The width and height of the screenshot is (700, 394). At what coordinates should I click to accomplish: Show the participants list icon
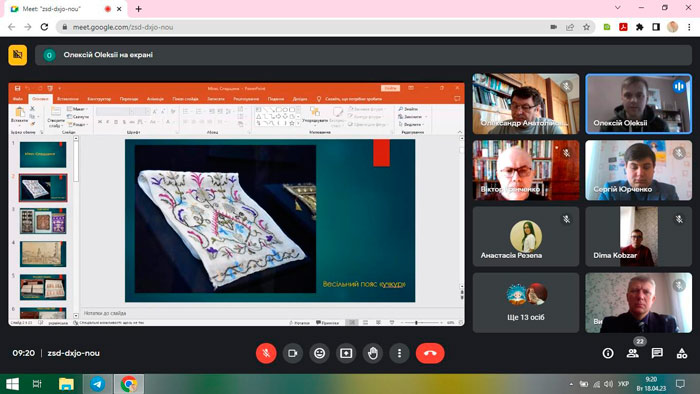pos(632,353)
